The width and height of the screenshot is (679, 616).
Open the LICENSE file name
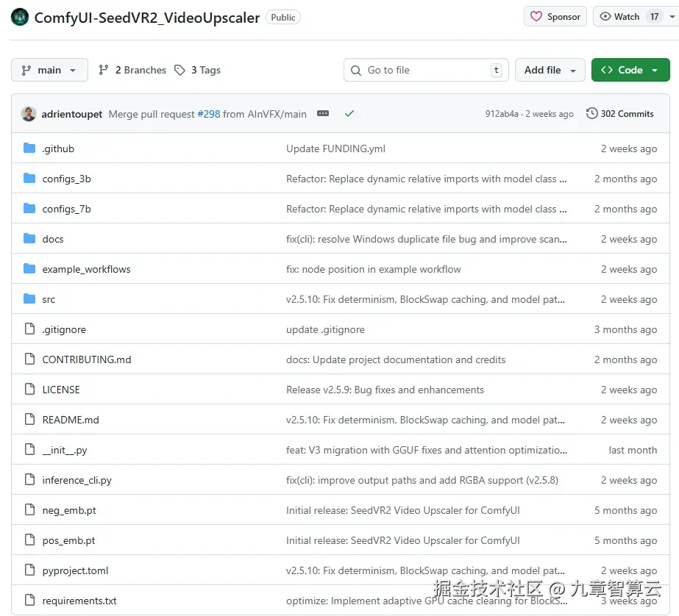coord(61,390)
